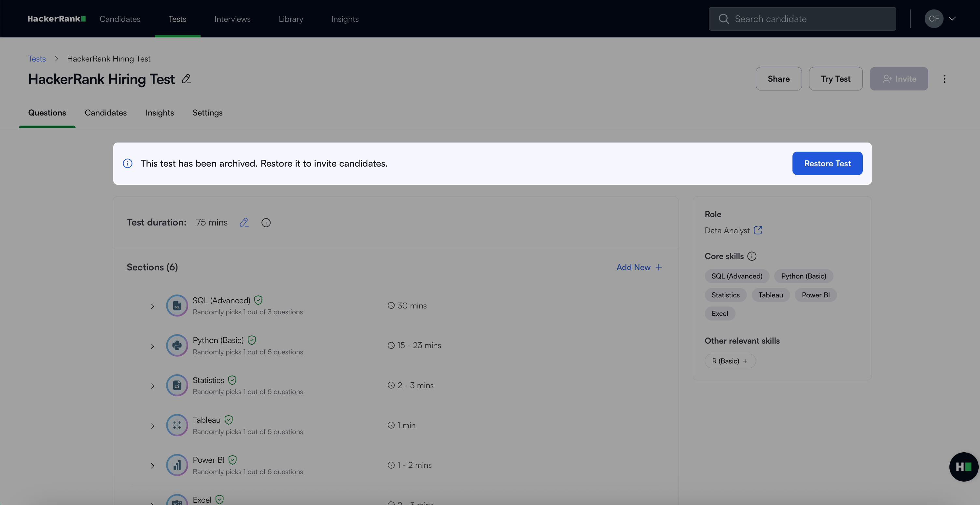Click the pencil icon beside the test title
The height and width of the screenshot is (505, 980).
point(186,79)
